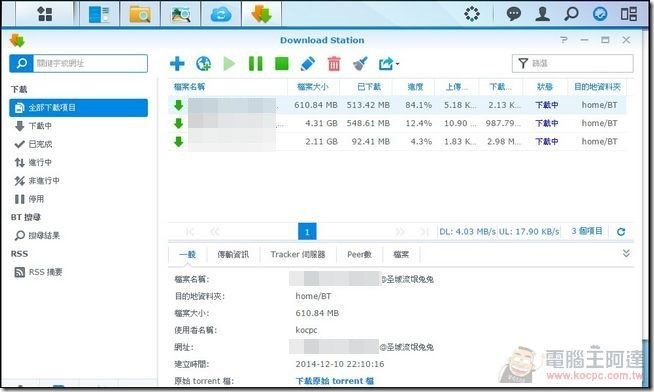Click the keyword search magnifier button
The height and width of the screenshot is (392, 654).
[21, 63]
